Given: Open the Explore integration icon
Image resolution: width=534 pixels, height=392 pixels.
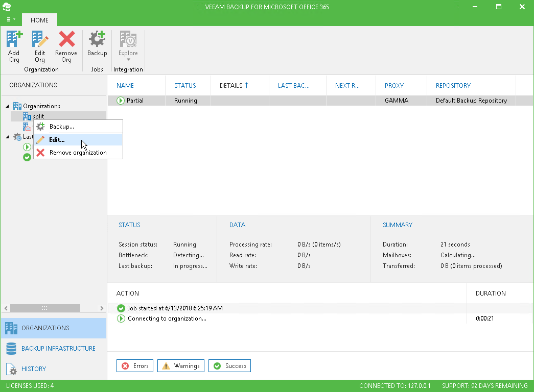Looking at the screenshot, I should (128, 39).
